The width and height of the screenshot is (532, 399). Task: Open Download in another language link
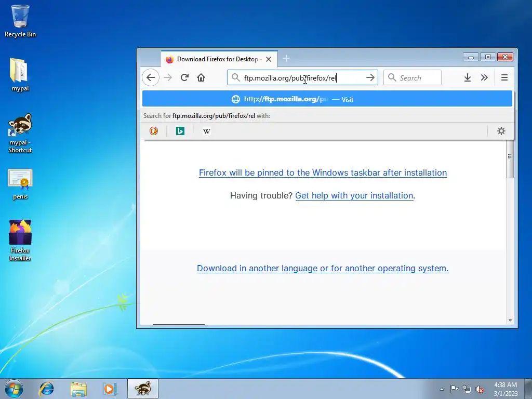pyautogui.click(x=323, y=269)
